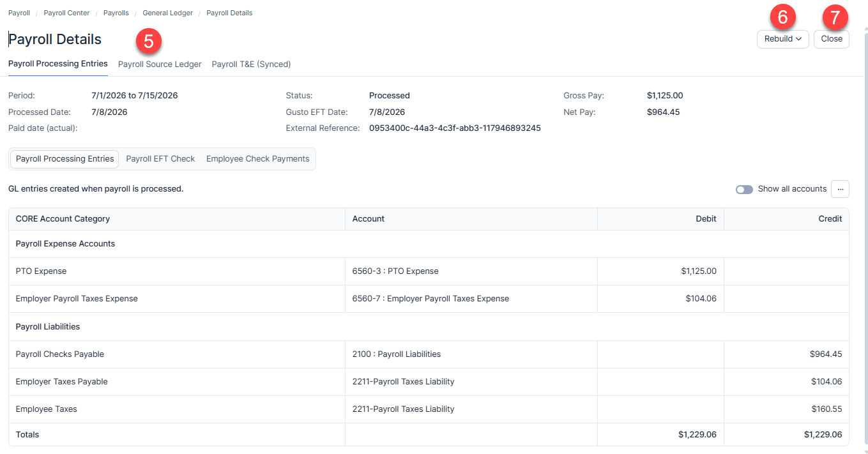Click the External Reference ID value
The image size is (868, 454).
coord(455,128)
